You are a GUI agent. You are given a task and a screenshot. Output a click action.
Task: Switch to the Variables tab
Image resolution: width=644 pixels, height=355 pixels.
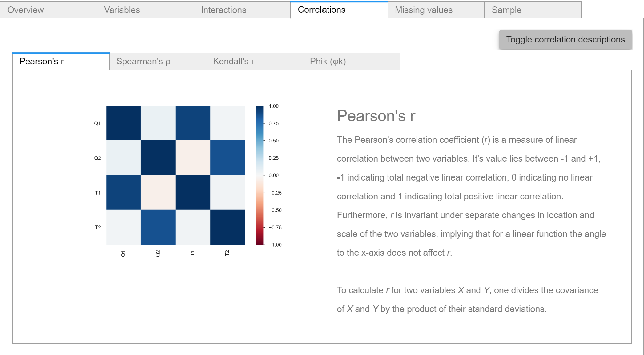pos(145,10)
